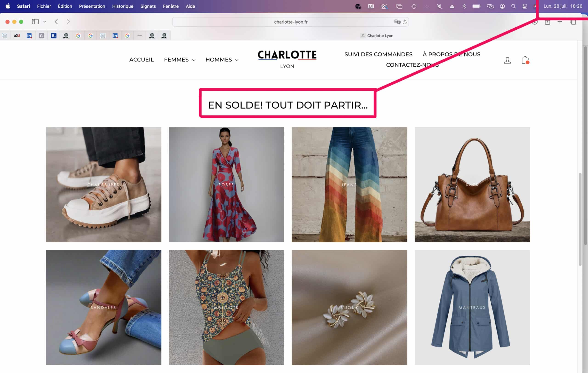
Task: Open the SANDALES category image
Action: (104, 307)
